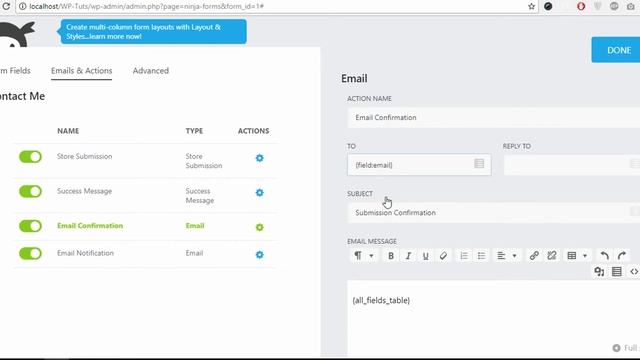Toggle off the Email Notification action
Screen dimensions: 640x360
coord(31,253)
